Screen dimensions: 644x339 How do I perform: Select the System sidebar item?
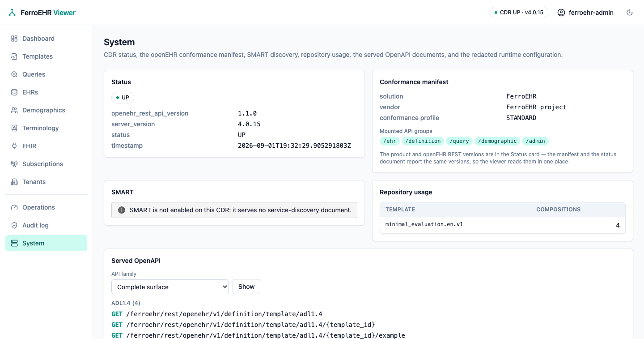[46, 243]
